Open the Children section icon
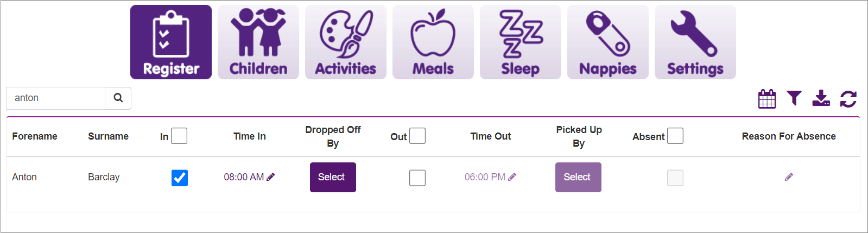Screen dimensions: 868x233 pos(258,42)
